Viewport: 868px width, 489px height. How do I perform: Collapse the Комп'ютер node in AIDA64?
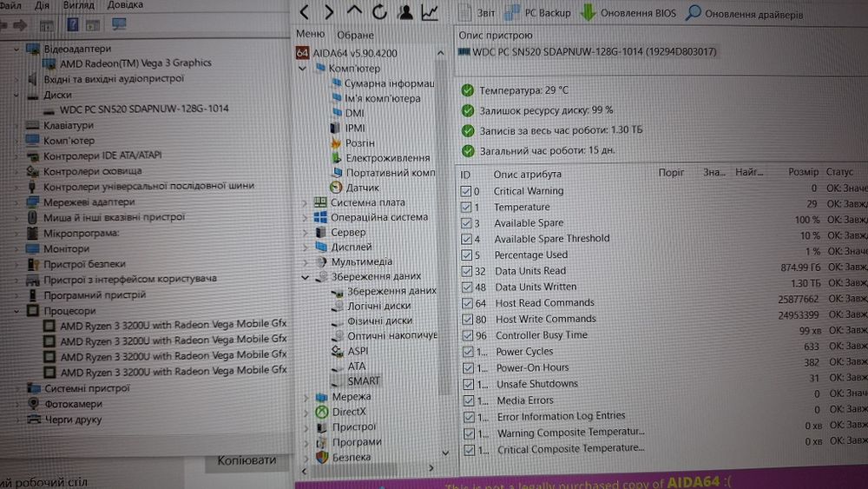coord(302,69)
